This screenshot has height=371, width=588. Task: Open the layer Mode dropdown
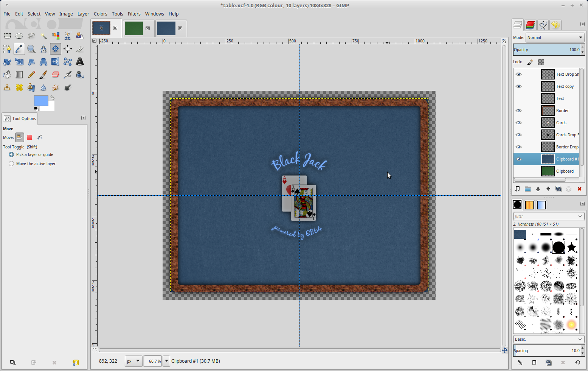[555, 37]
